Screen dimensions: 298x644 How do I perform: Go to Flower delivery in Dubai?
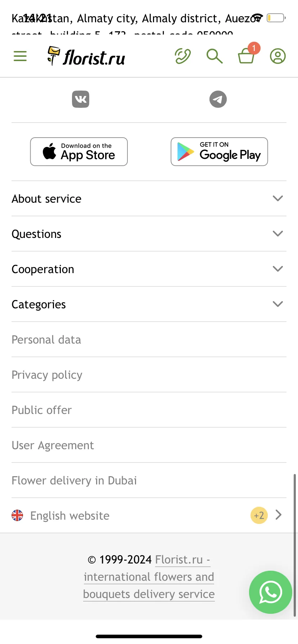(74, 481)
